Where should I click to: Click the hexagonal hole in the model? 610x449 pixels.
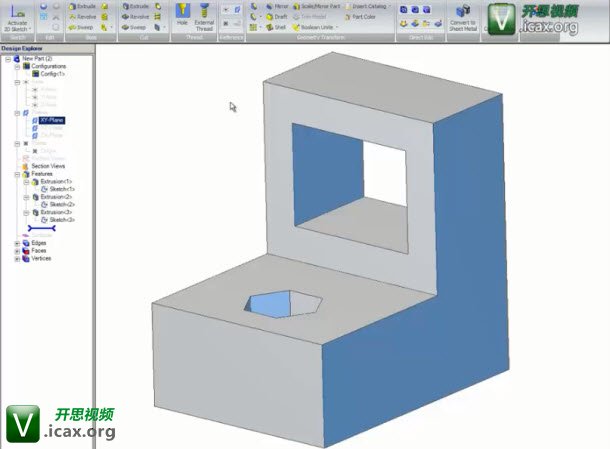pos(283,304)
